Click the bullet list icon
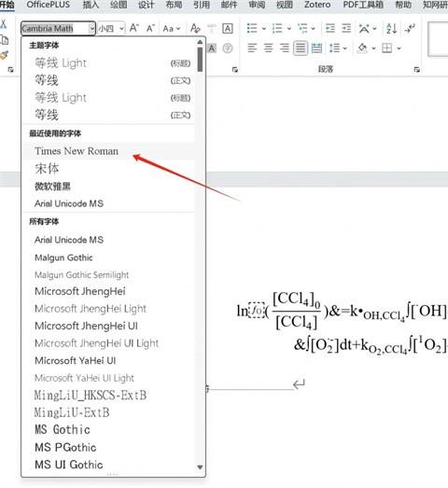 (x=252, y=28)
